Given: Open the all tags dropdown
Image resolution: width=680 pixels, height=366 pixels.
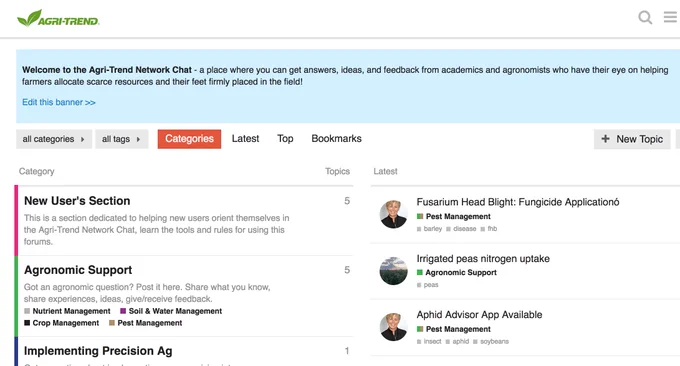Looking at the screenshot, I should point(121,139).
